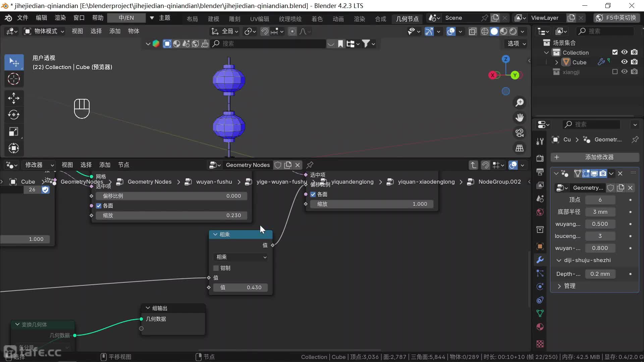Click the zoom magnifier icon in viewport

(x=520, y=103)
